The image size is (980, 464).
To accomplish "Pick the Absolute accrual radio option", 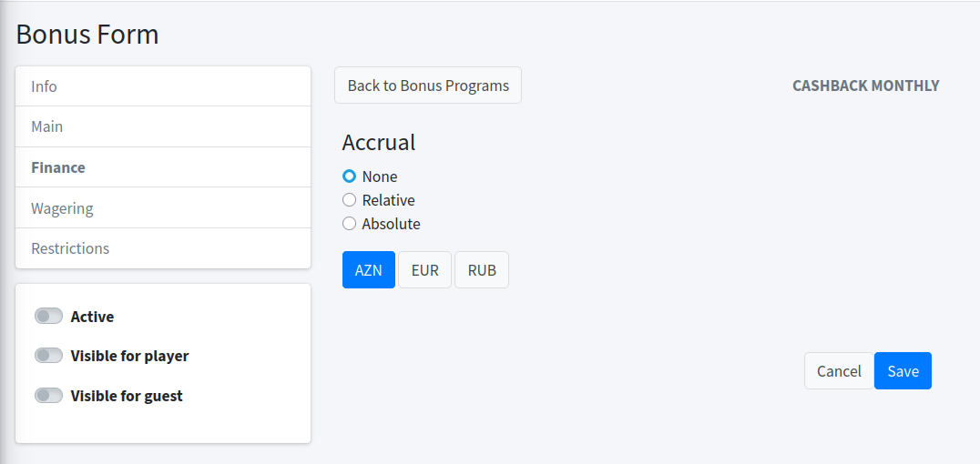I will click(x=349, y=224).
